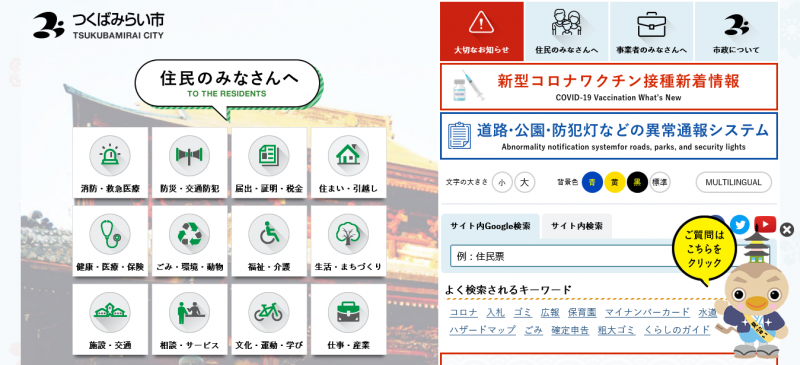Open the ごみ・環境・動物 recycling tile

tap(190, 241)
